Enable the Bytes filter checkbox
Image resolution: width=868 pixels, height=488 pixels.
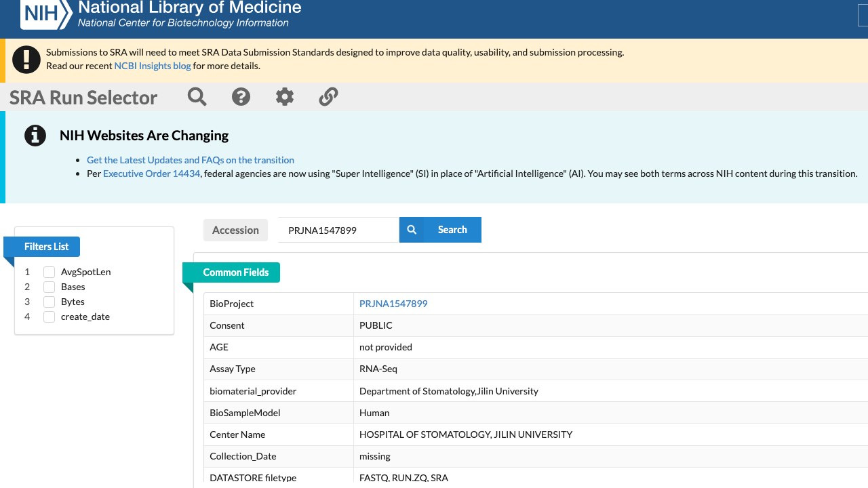[x=49, y=302]
